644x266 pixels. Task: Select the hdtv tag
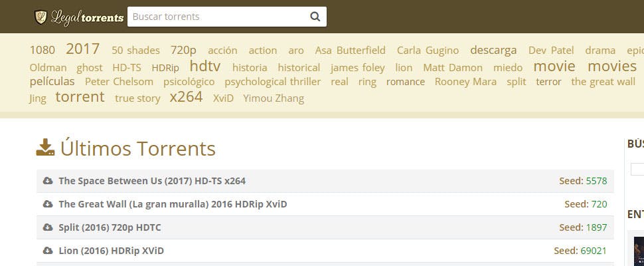tap(204, 66)
